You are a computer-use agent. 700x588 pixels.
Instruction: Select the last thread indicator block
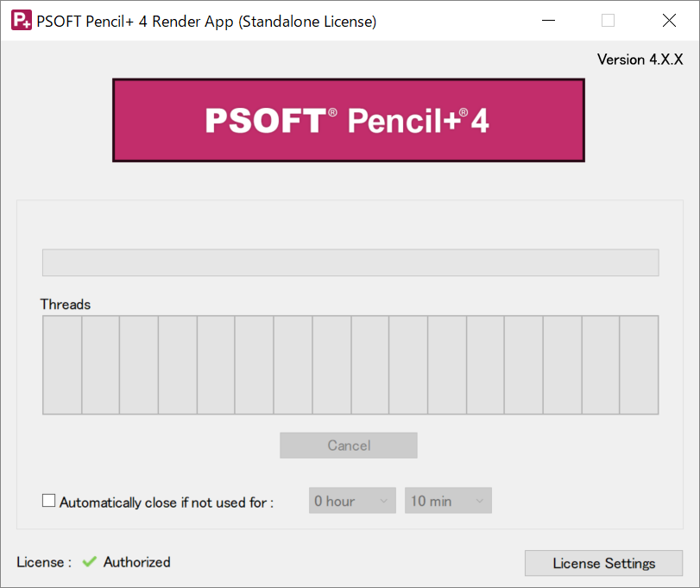[639, 364]
